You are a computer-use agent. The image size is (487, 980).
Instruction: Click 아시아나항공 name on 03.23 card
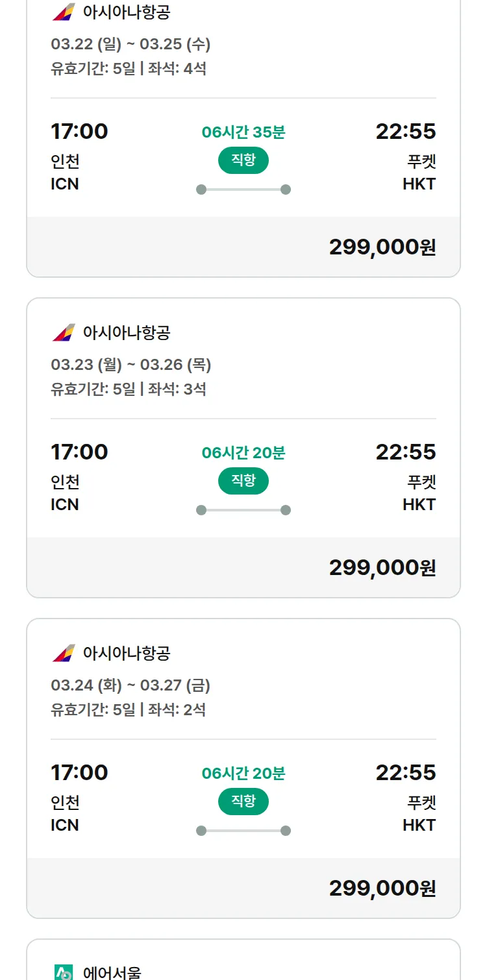pyautogui.click(x=127, y=332)
